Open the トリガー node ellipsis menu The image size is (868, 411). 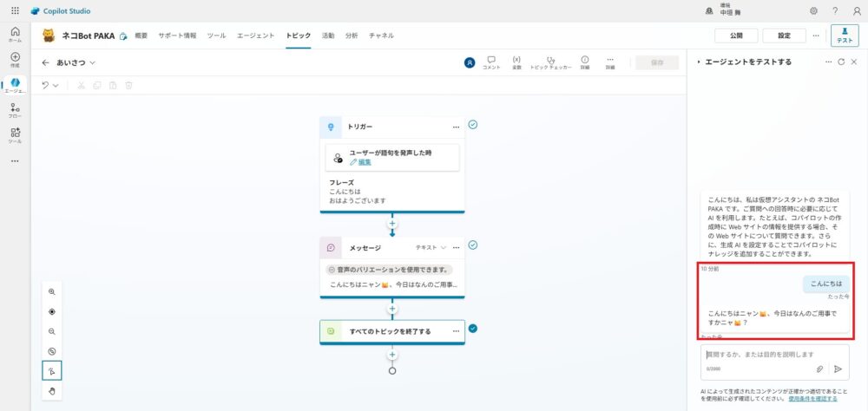pos(457,127)
